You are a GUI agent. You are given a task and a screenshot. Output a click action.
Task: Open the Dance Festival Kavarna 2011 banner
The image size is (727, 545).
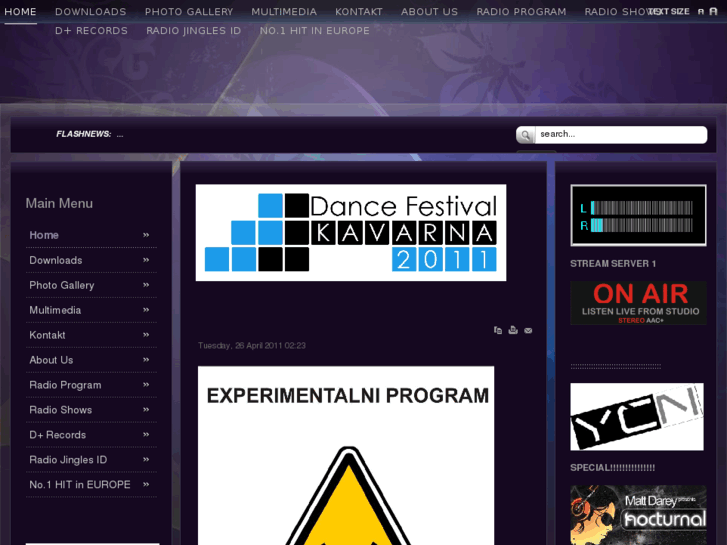(x=351, y=232)
